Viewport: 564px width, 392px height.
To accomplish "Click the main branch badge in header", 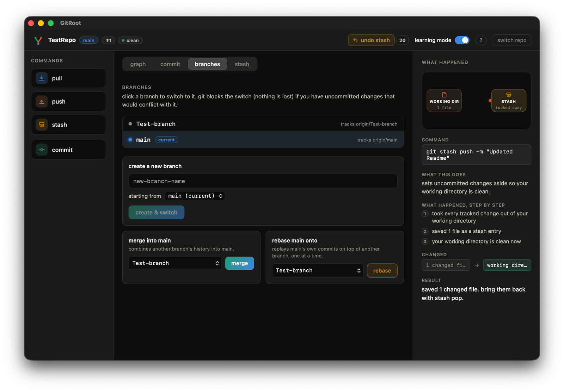I will 89,41.
